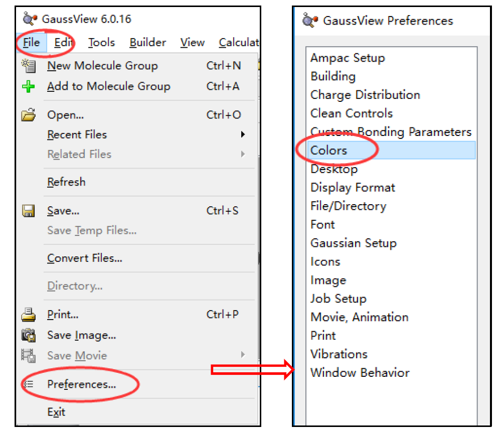504x434 pixels.
Task: Select Colors in the preferences list
Action: (x=329, y=150)
